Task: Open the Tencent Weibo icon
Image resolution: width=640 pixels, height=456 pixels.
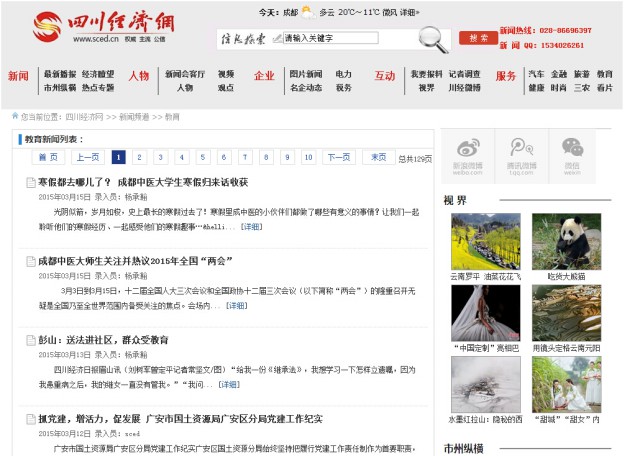Action: pos(520,152)
